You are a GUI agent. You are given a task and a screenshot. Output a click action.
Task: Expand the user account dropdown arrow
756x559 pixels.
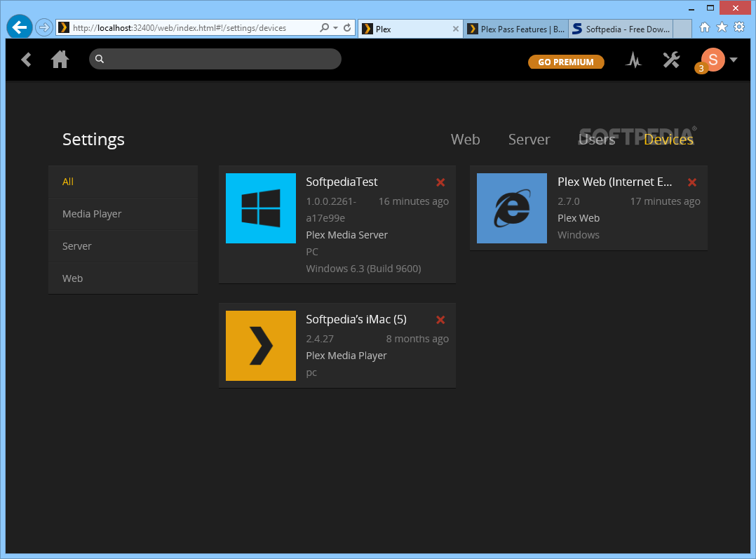pos(734,60)
